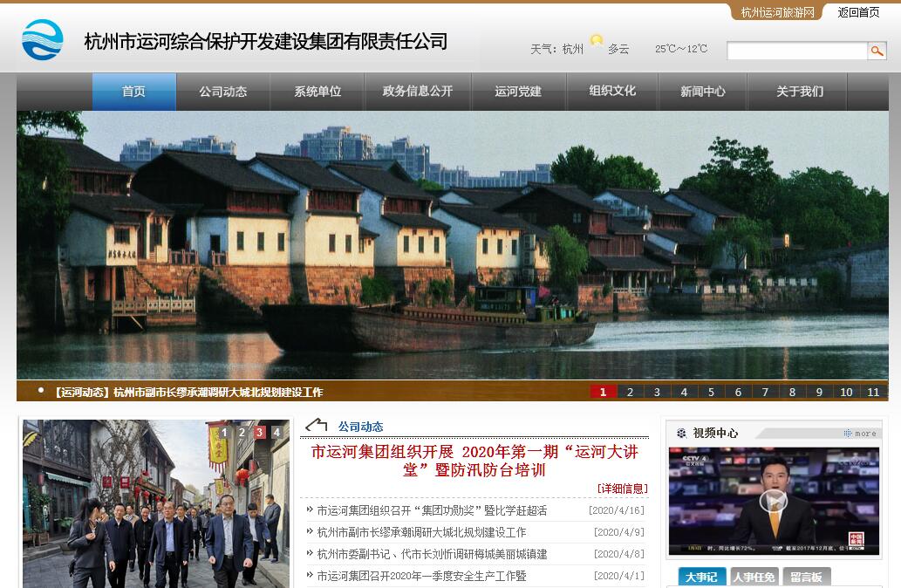Show photo 2 in the news slideshow

coord(242,432)
